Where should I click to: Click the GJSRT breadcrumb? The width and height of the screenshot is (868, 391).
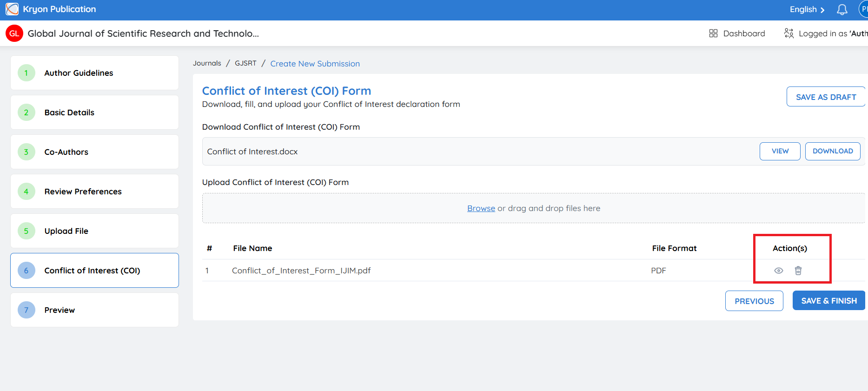click(x=245, y=63)
